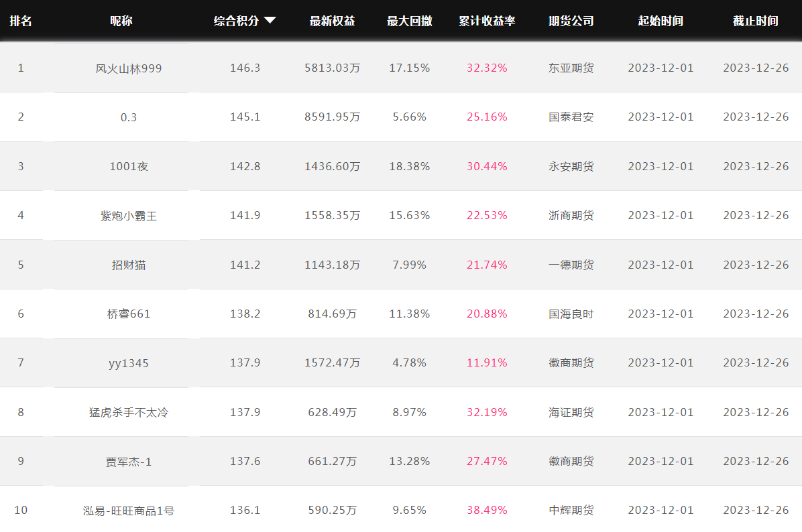Select return rate 38.49%
The height and width of the screenshot is (532, 802).
487,511
